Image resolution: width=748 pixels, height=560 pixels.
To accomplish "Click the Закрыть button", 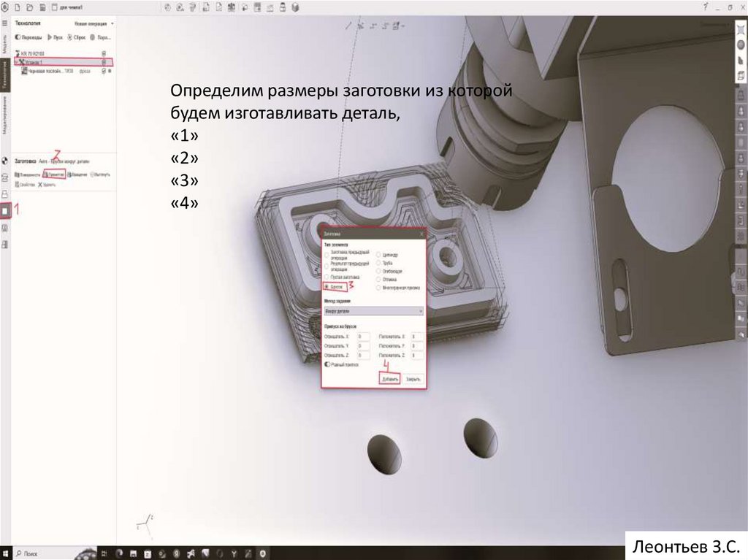I will click(x=413, y=379).
